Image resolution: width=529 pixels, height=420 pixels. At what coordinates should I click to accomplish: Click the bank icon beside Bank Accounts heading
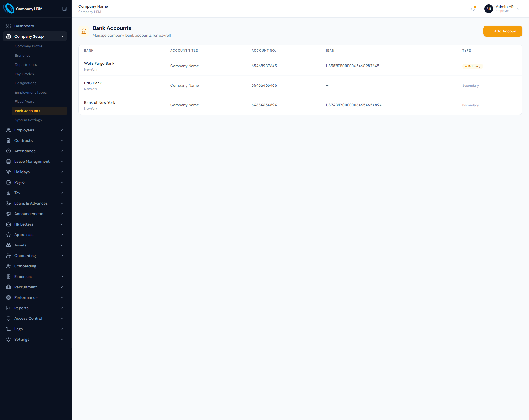click(84, 31)
